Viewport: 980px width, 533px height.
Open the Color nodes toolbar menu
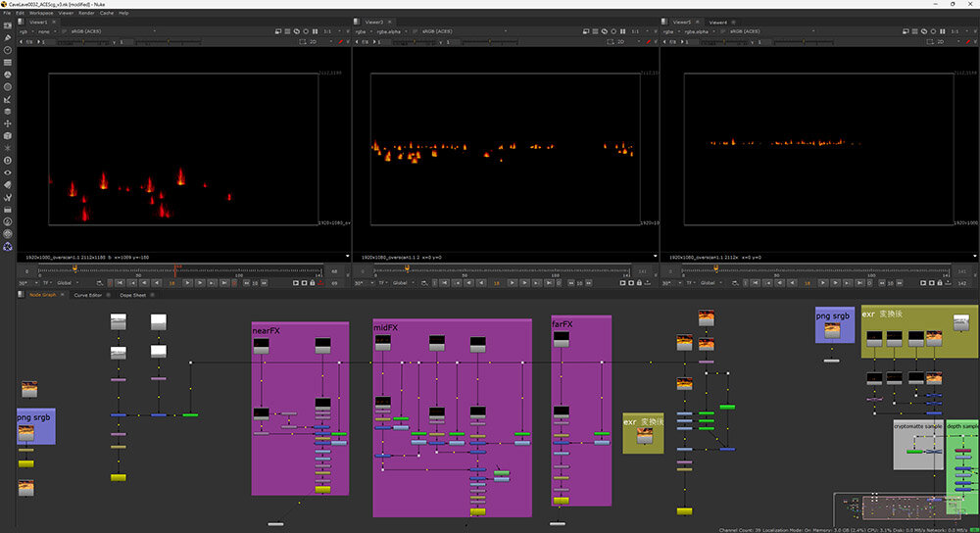point(8,74)
